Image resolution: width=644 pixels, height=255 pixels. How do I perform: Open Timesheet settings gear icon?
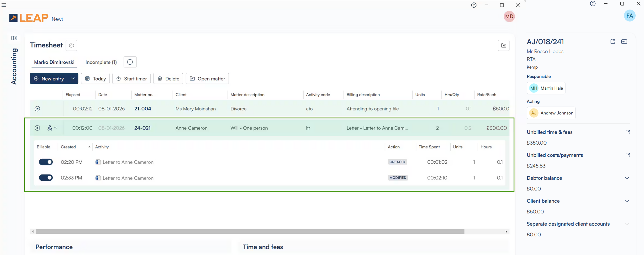coord(71,45)
